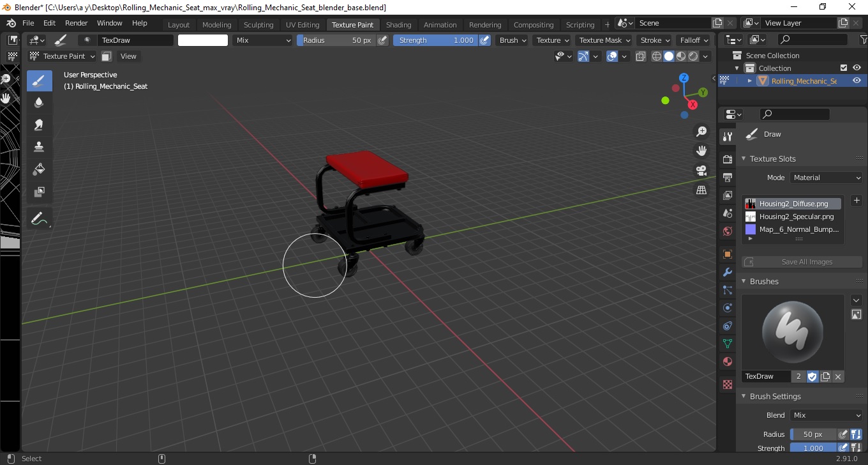Open the Particles properties tab
The image size is (868, 465).
(x=727, y=290)
